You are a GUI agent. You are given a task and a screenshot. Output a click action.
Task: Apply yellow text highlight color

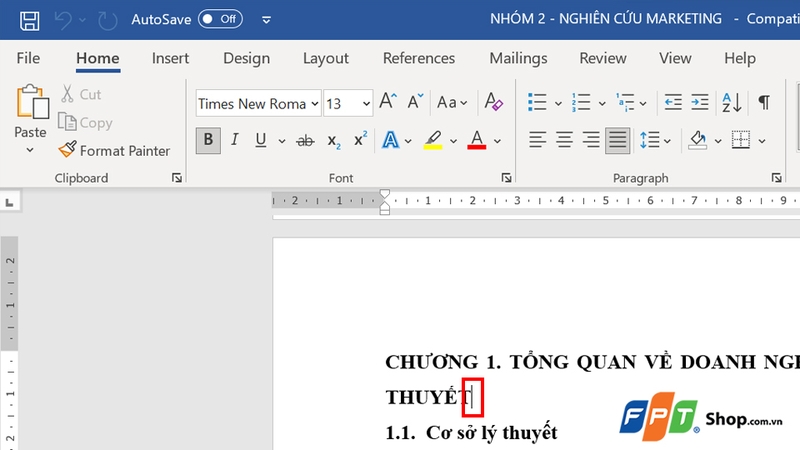click(433, 140)
